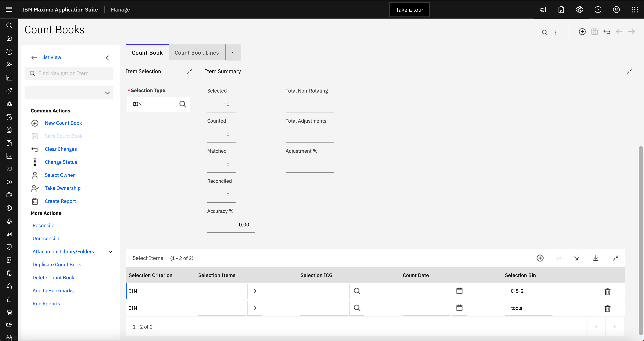This screenshot has width=644, height=341.
Task: Expand Attachment Library/Folders submenu
Action: [110, 252]
